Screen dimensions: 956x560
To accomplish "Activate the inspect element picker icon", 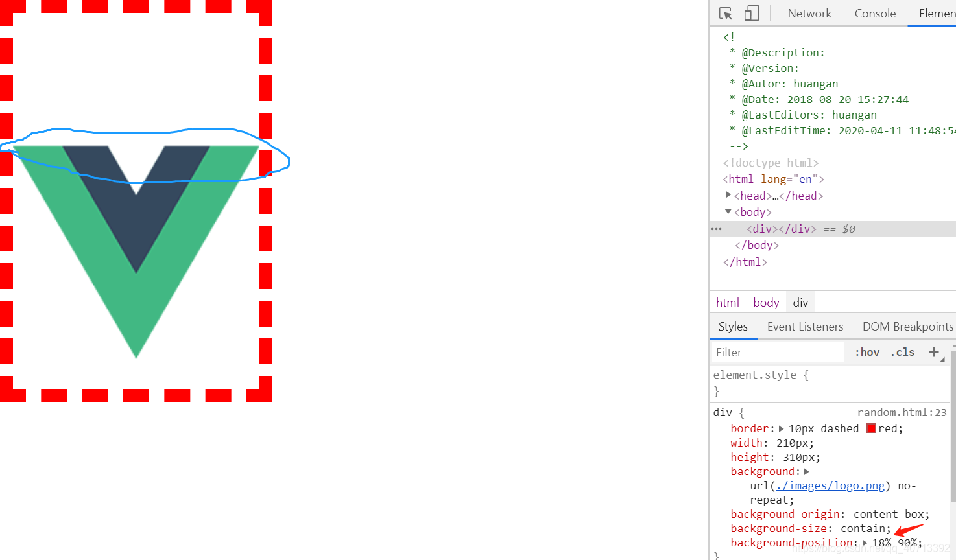I will tap(726, 14).
